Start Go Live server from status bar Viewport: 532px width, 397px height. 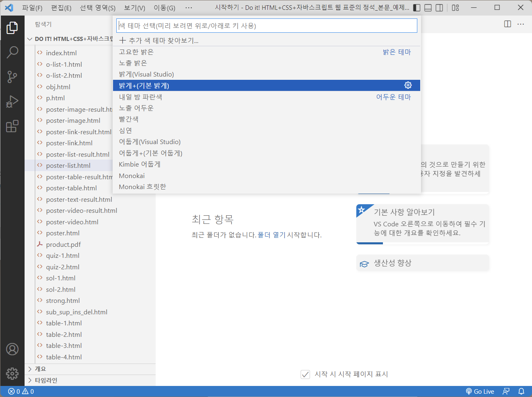point(480,391)
